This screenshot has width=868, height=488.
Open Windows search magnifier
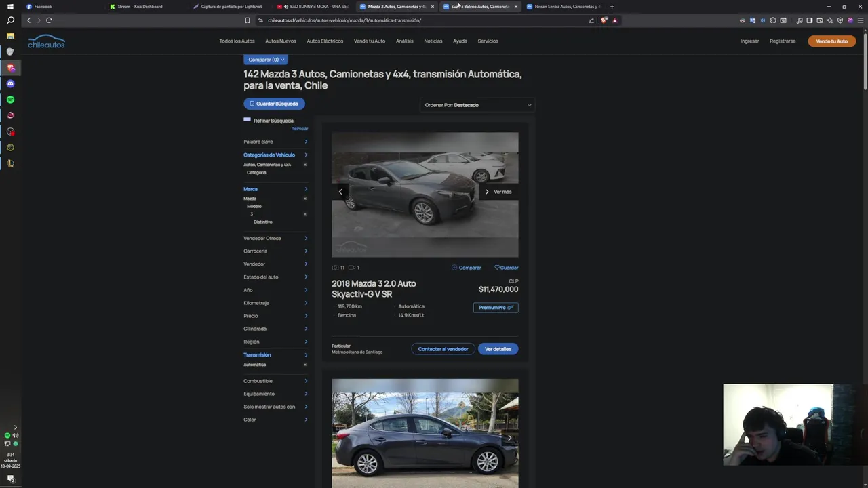[x=10, y=20]
